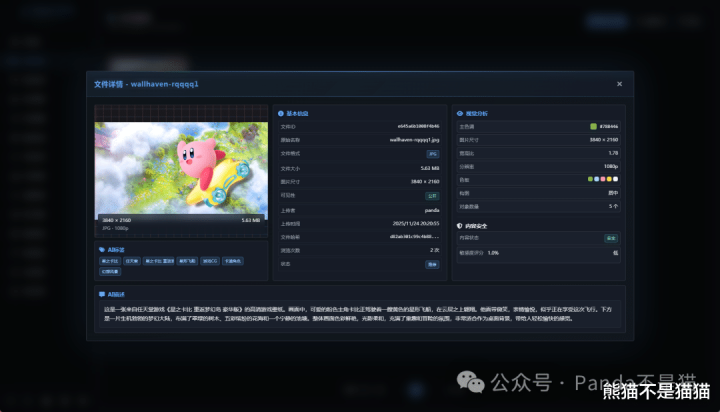Click the view count value 2 次
720x412 pixels.
coord(434,250)
